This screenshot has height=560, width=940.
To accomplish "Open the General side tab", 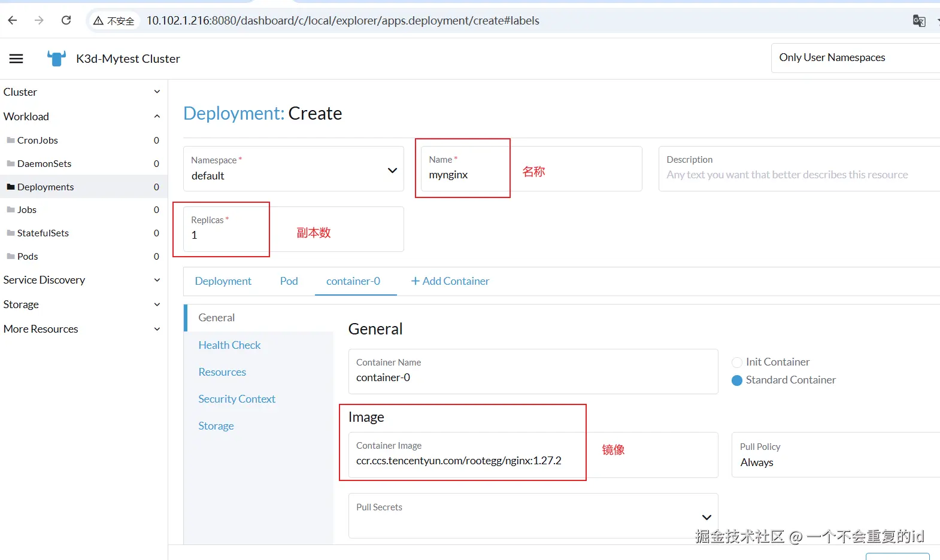I will 259,318.
